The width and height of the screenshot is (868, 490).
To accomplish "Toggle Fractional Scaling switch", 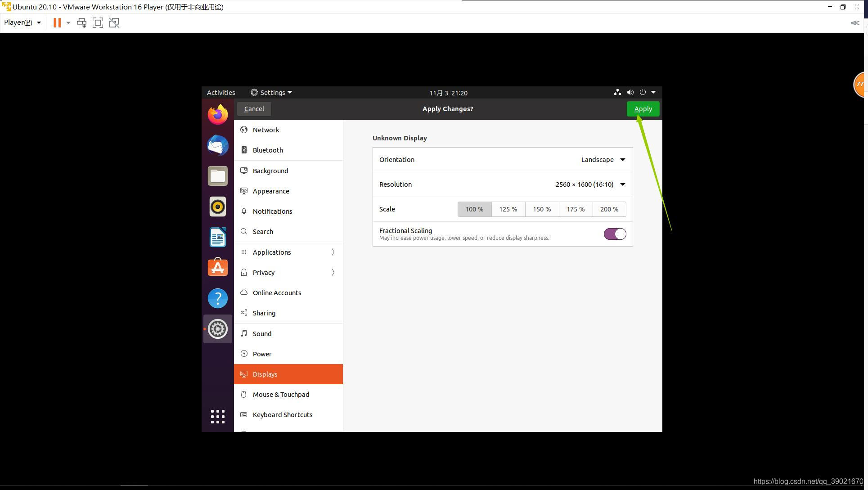I will (x=615, y=234).
